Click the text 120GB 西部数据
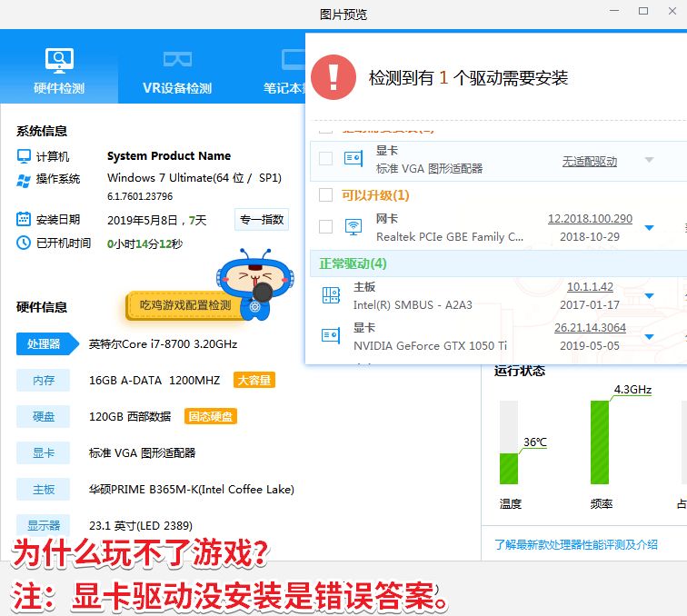Image resolution: width=687 pixels, height=616 pixels. pos(130,417)
